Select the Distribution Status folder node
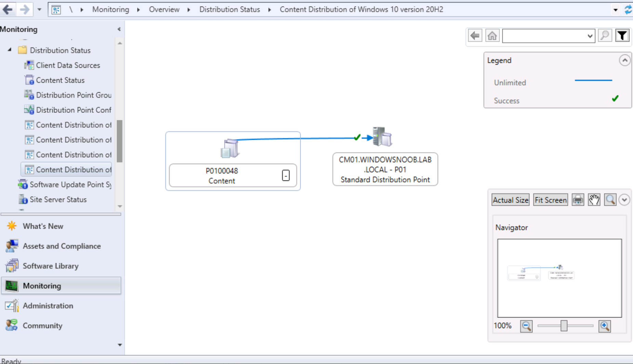Image resolution: width=633 pixels, height=364 pixels. click(x=60, y=50)
